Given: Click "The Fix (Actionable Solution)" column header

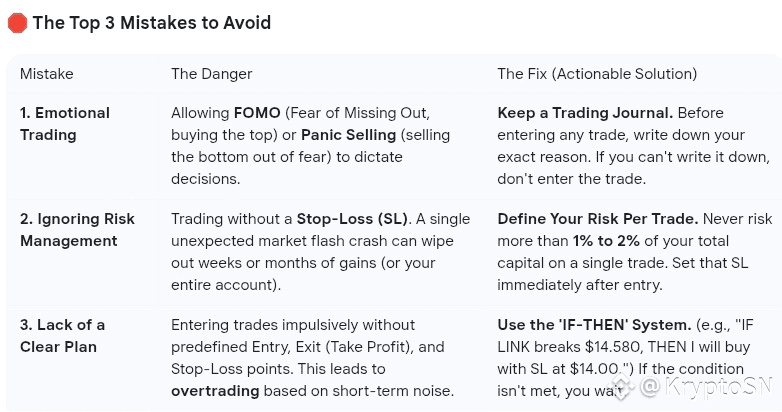Looking at the screenshot, I should (597, 74).
